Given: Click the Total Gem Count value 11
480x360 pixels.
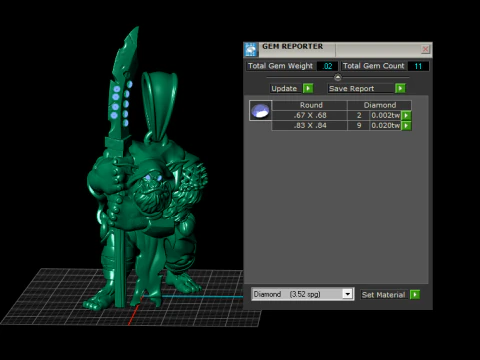Looking at the screenshot, I should coord(418,66).
